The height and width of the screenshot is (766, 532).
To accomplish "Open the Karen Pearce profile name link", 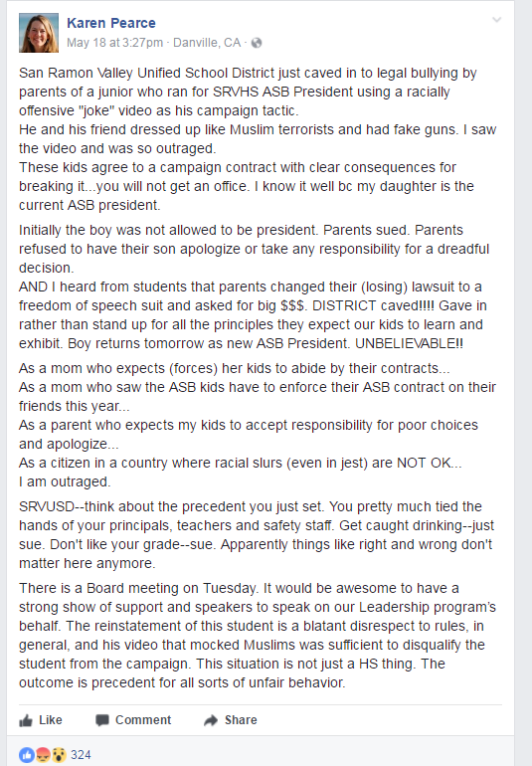I will coord(111,23).
